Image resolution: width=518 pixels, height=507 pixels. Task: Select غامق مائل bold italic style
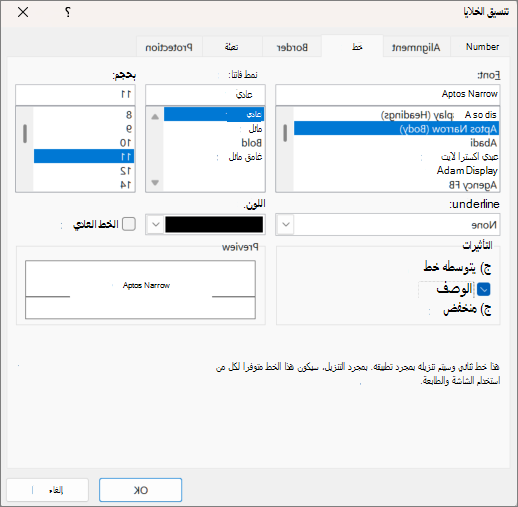coord(214,157)
